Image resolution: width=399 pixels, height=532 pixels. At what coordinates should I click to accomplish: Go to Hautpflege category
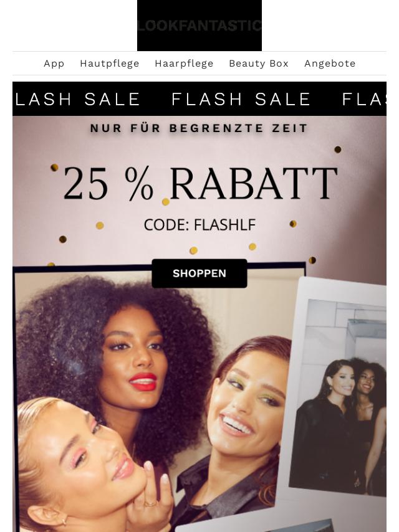coord(109,64)
